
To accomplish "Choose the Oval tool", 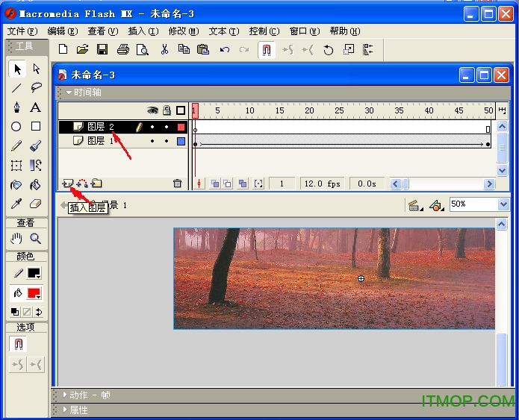I will [x=16, y=126].
